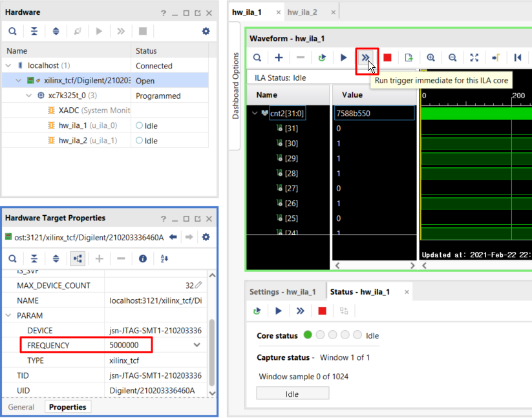Screen dimensions: 532x418
Task: Show property info icon
Action: click(x=143, y=259)
